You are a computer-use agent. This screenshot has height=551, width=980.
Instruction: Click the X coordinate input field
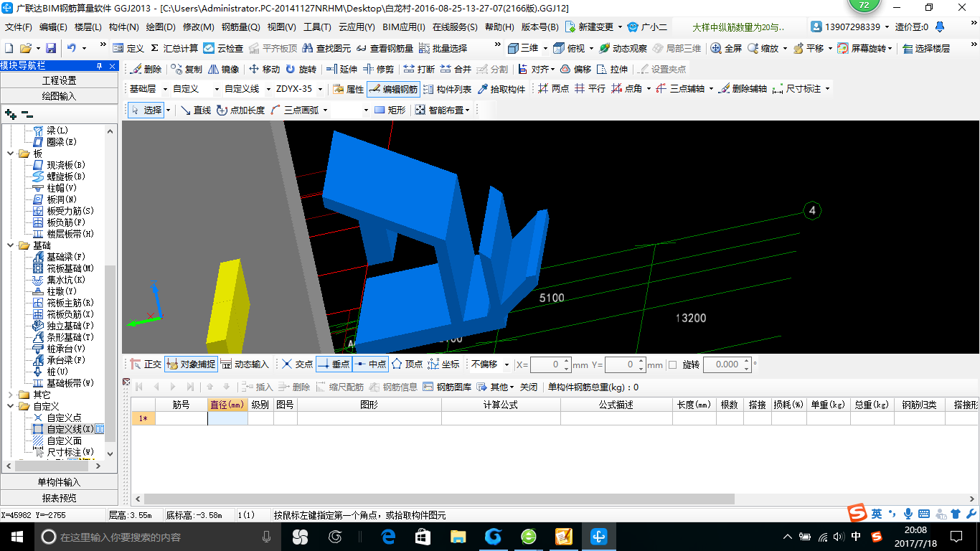(551, 364)
